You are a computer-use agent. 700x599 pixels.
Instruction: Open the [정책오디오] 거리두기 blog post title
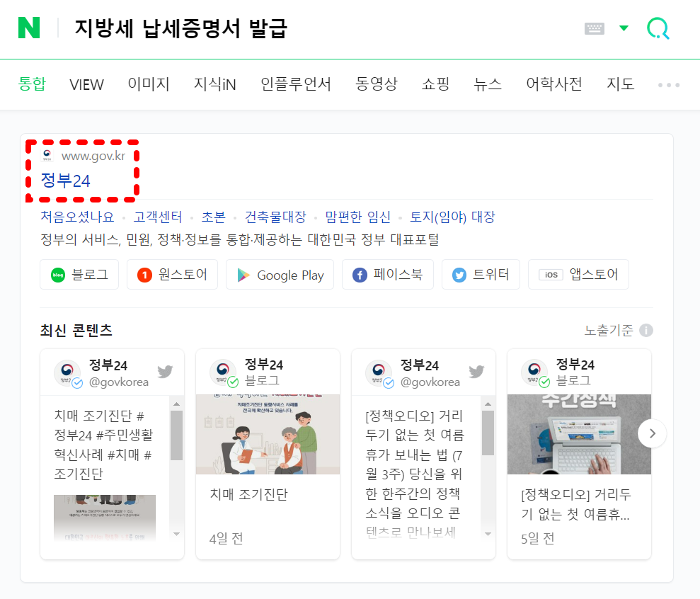(x=576, y=504)
